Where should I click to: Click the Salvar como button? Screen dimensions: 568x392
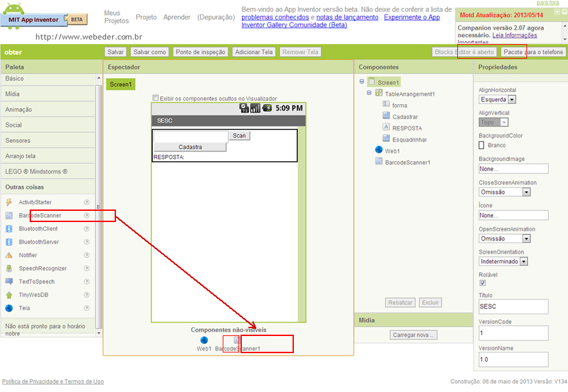(150, 52)
